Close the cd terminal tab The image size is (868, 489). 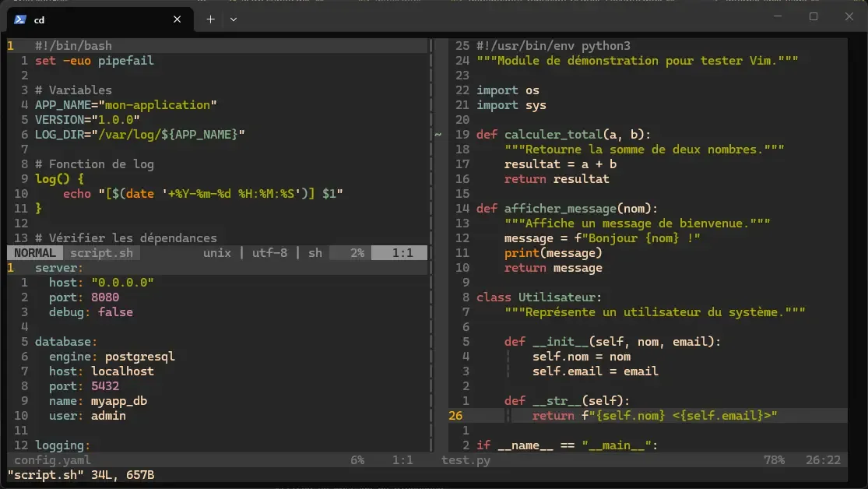tap(177, 19)
